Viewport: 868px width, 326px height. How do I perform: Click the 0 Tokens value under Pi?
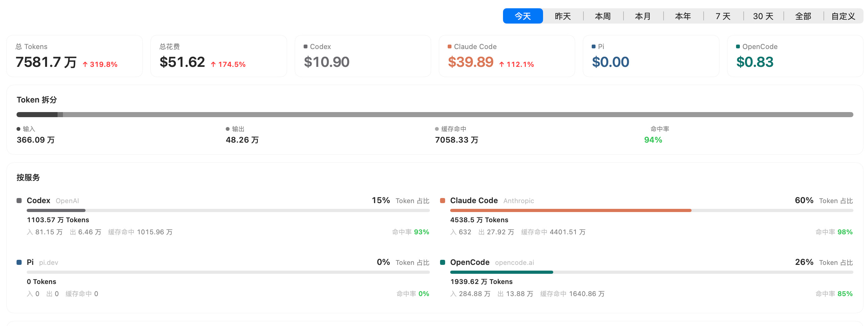pyautogui.click(x=41, y=282)
